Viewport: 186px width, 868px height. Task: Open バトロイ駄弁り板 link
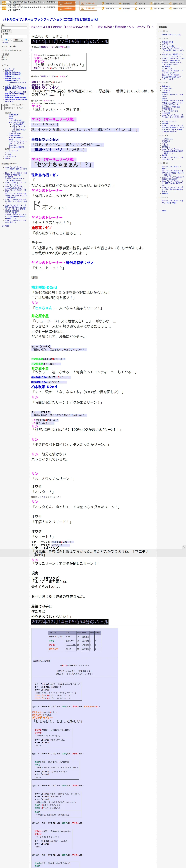click(15, 120)
